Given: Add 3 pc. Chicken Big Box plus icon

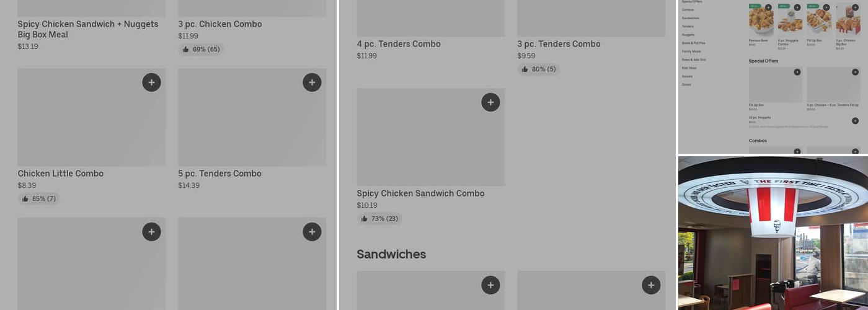Looking at the screenshot, I should pyautogui.click(x=855, y=7).
